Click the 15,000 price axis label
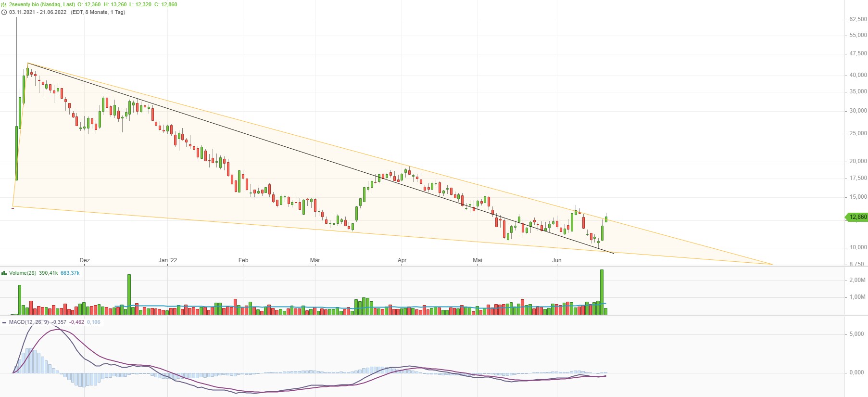The image size is (868, 397). click(858, 197)
